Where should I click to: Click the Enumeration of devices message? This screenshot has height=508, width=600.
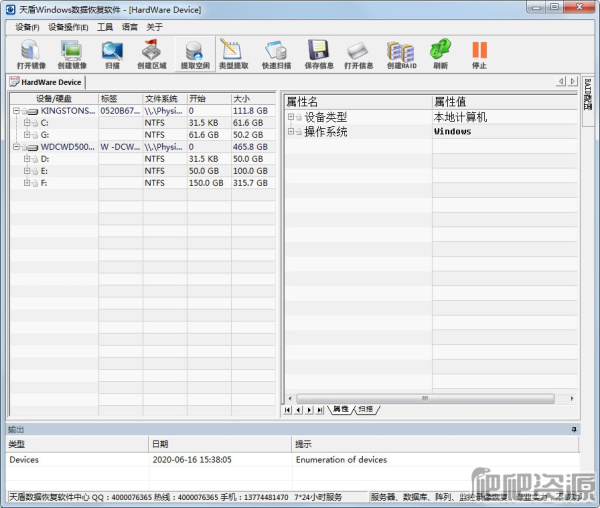coord(341,459)
